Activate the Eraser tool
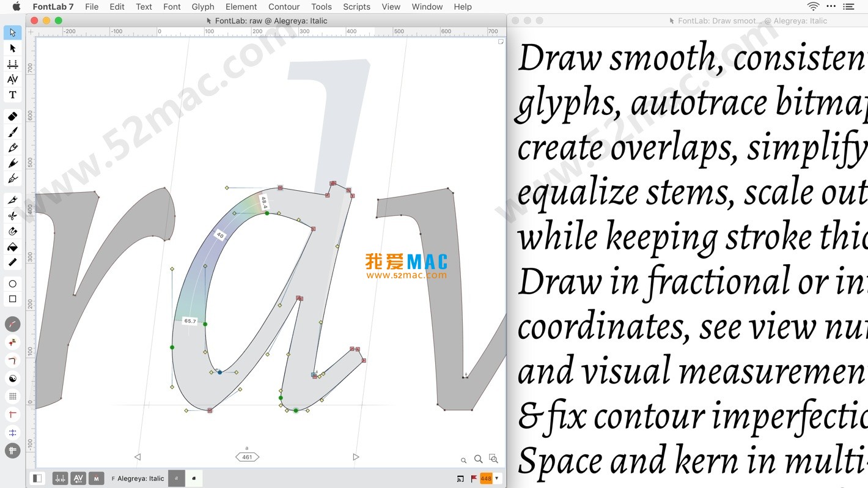 pyautogui.click(x=12, y=116)
